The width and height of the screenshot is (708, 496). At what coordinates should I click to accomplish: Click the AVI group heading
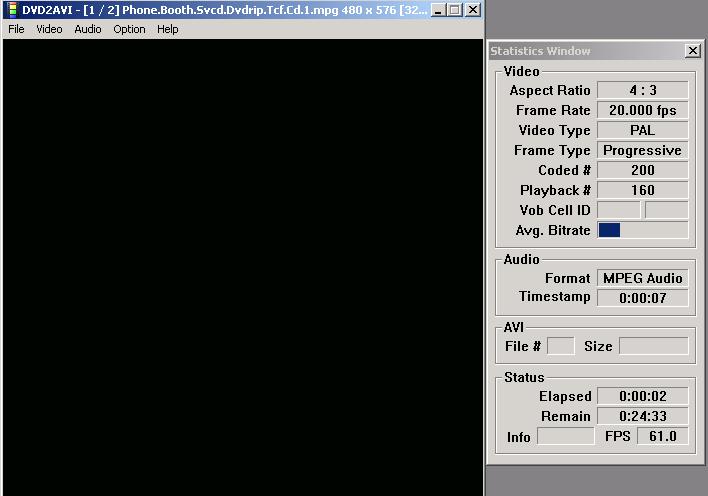coord(514,327)
